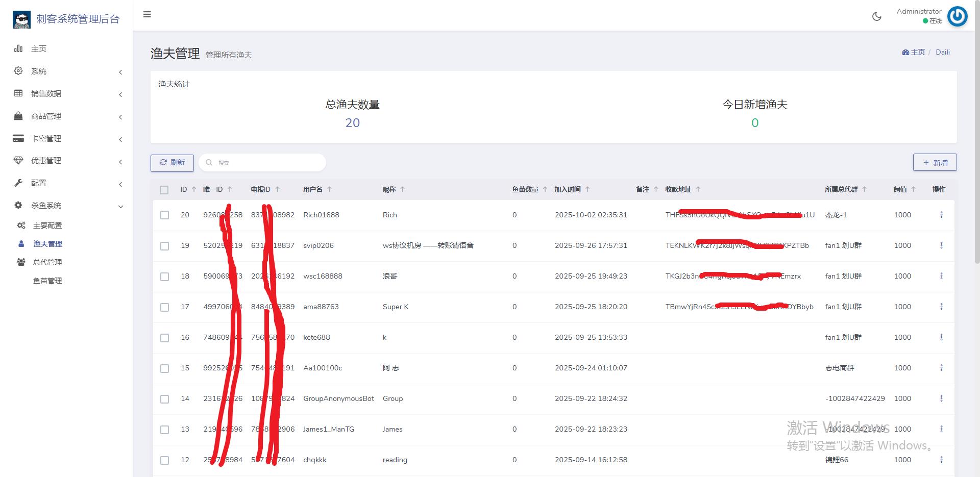Click the Administrator power avatar icon

tap(957, 16)
